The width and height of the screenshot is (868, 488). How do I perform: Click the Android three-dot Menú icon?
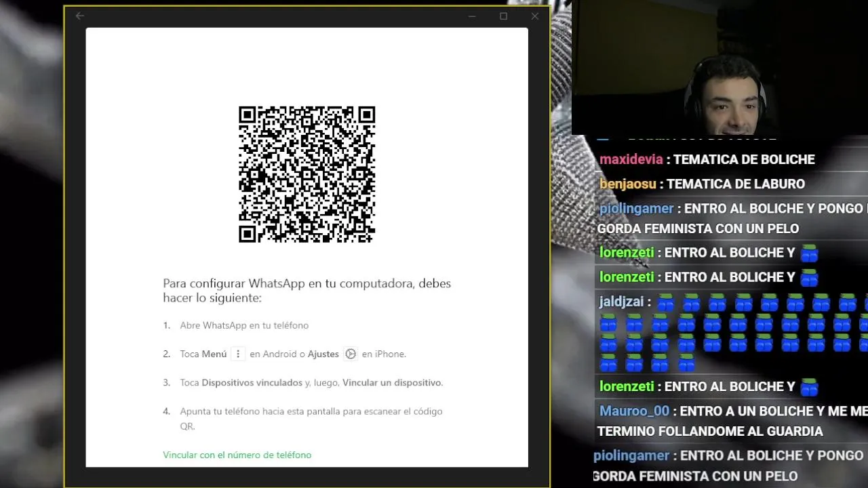pos(238,354)
